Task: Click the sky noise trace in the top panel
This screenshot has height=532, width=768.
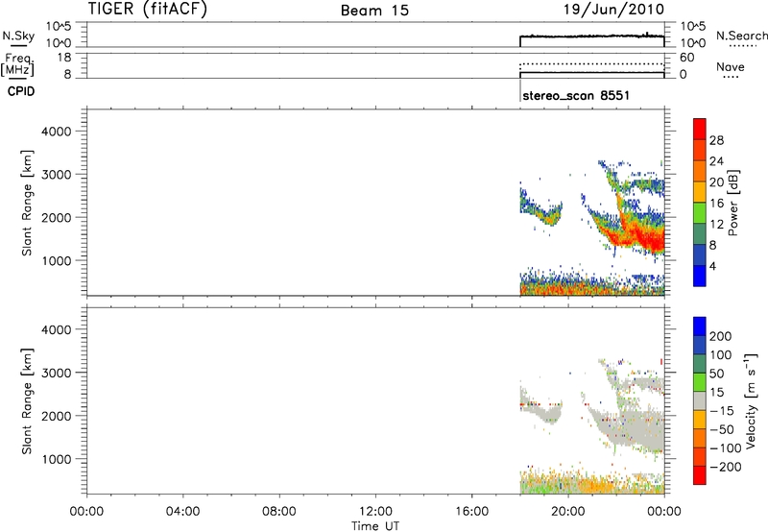Action: (x=591, y=36)
